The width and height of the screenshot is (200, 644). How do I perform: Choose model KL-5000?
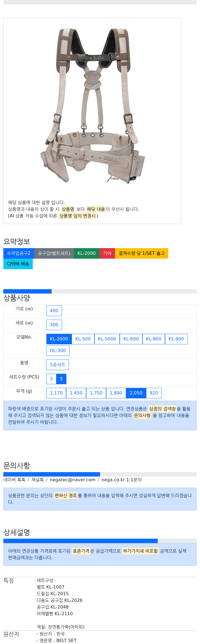(107, 339)
